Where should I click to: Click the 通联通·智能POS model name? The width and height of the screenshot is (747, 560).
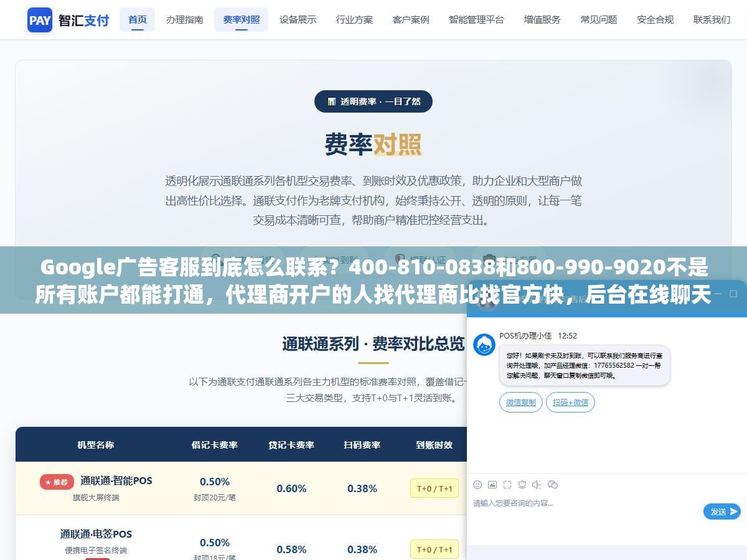[x=116, y=480]
